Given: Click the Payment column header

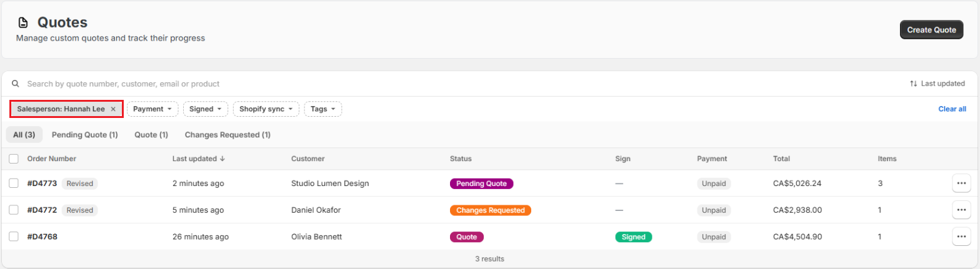Looking at the screenshot, I should pyautogui.click(x=712, y=159).
